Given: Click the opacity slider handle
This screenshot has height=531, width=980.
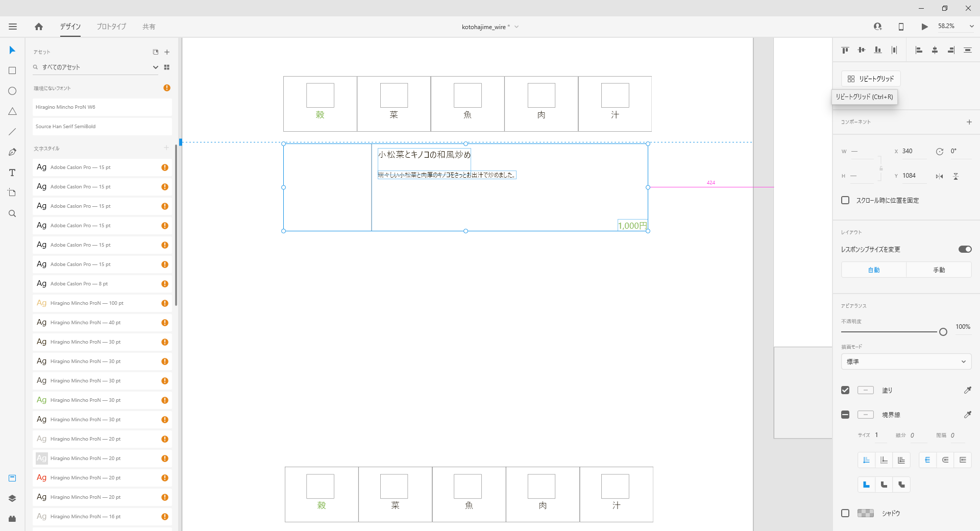Looking at the screenshot, I should click(x=943, y=332).
